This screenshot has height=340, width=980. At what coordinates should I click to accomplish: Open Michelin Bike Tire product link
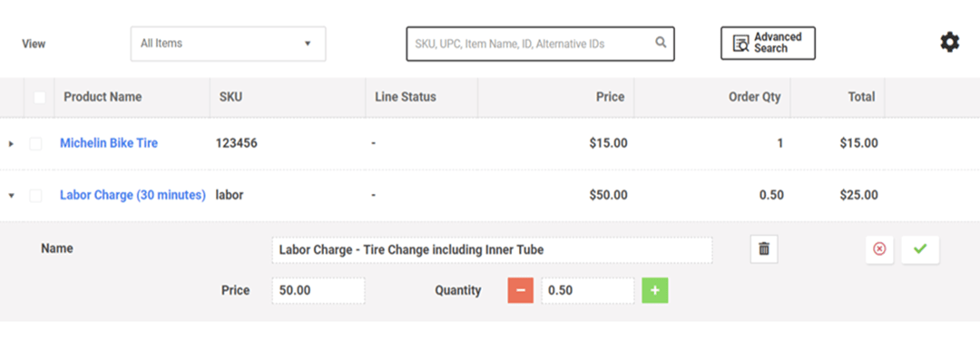[x=109, y=143]
